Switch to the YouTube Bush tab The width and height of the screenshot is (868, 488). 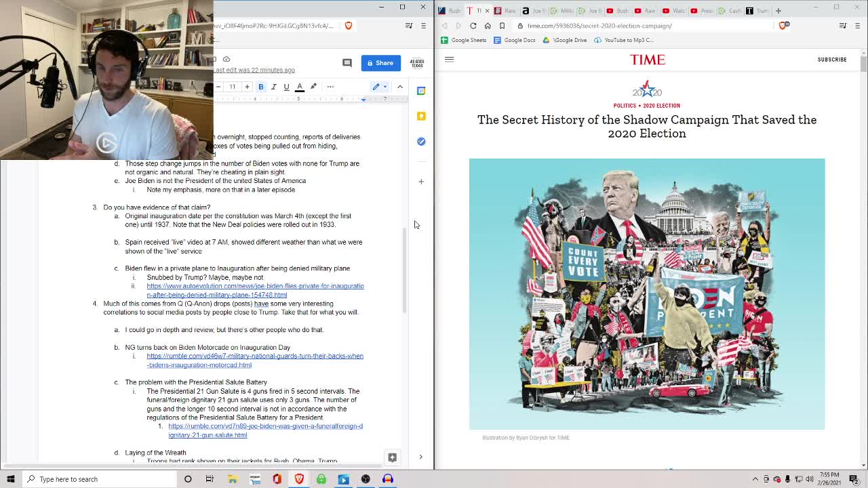click(x=618, y=11)
